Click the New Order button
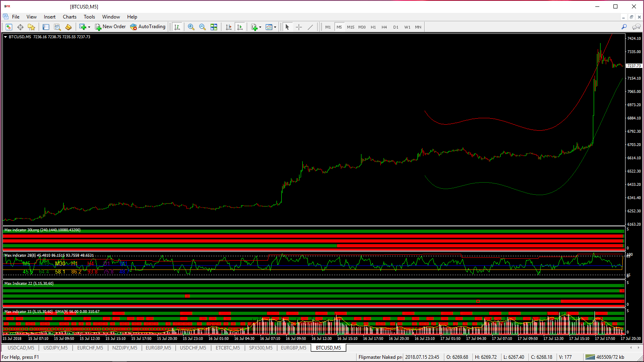 pyautogui.click(x=110, y=27)
